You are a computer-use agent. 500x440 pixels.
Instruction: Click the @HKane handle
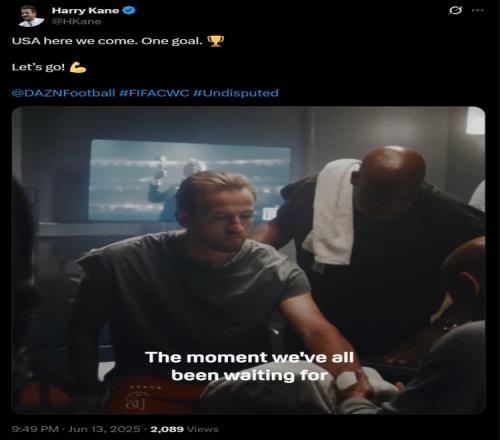click(x=76, y=21)
